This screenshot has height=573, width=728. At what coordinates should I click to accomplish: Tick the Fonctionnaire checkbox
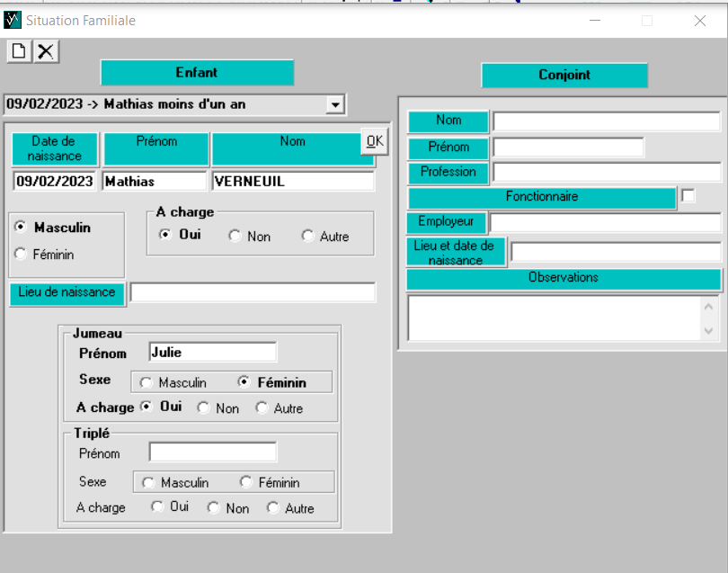pyautogui.click(x=688, y=196)
